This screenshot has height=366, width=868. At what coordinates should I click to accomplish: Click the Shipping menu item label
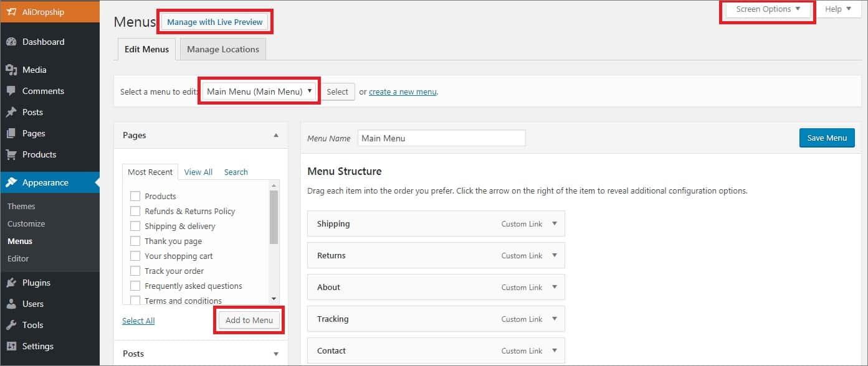pos(333,223)
